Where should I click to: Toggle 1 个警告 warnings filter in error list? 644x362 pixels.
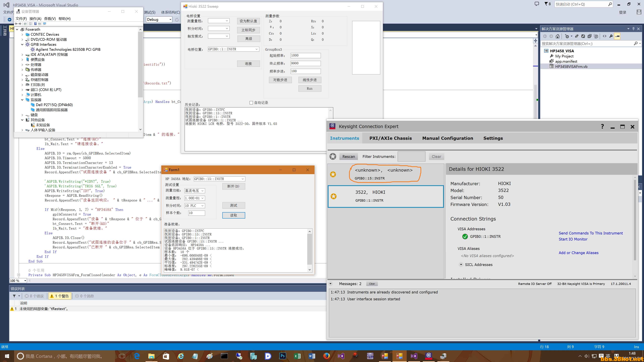point(60,296)
